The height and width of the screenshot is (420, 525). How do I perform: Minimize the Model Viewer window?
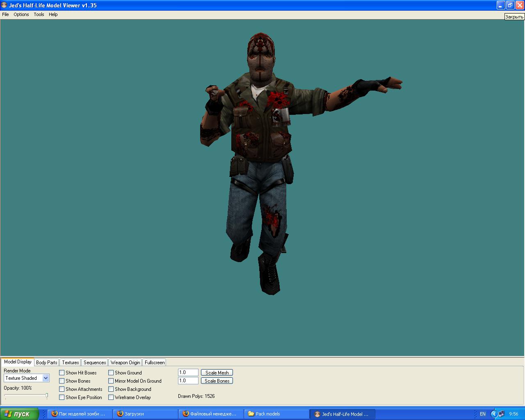coord(501,5)
